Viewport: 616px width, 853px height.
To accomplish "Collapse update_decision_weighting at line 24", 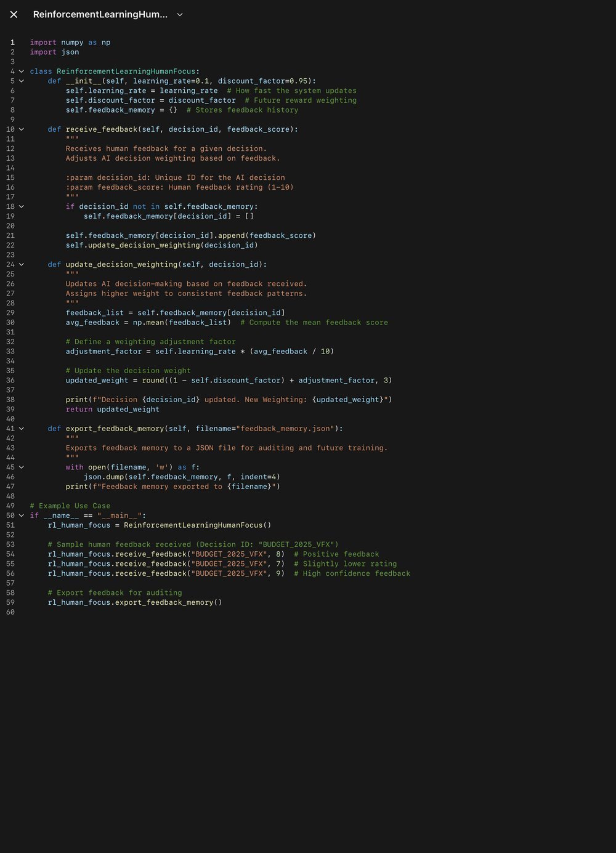I will pyautogui.click(x=22, y=265).
